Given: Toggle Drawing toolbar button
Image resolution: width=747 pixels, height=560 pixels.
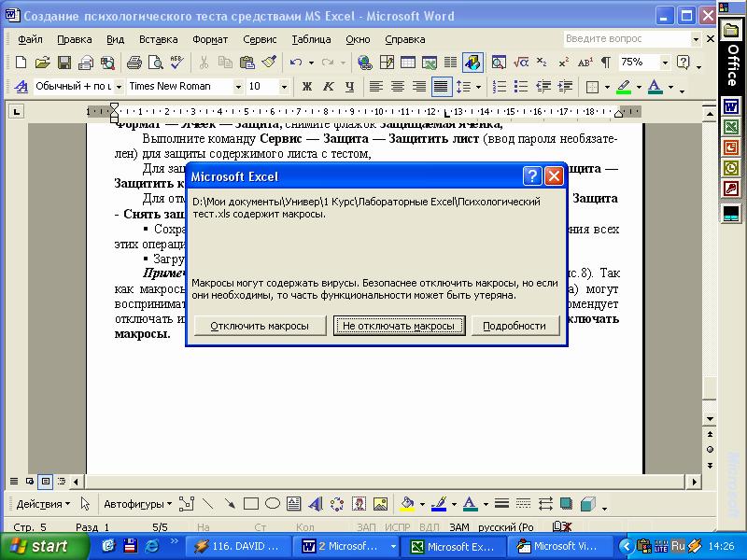Looking at the screenshot, I should [x=472, y=63].
